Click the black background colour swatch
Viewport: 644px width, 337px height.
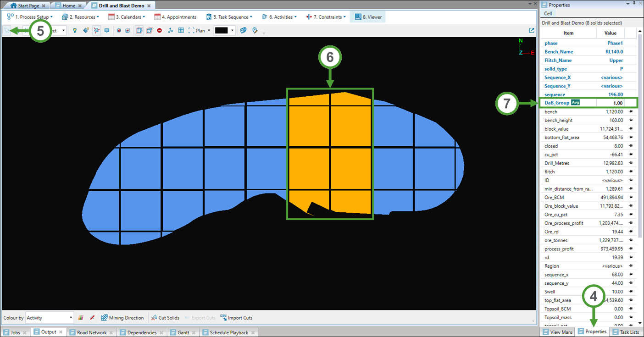tap(222, 30)
